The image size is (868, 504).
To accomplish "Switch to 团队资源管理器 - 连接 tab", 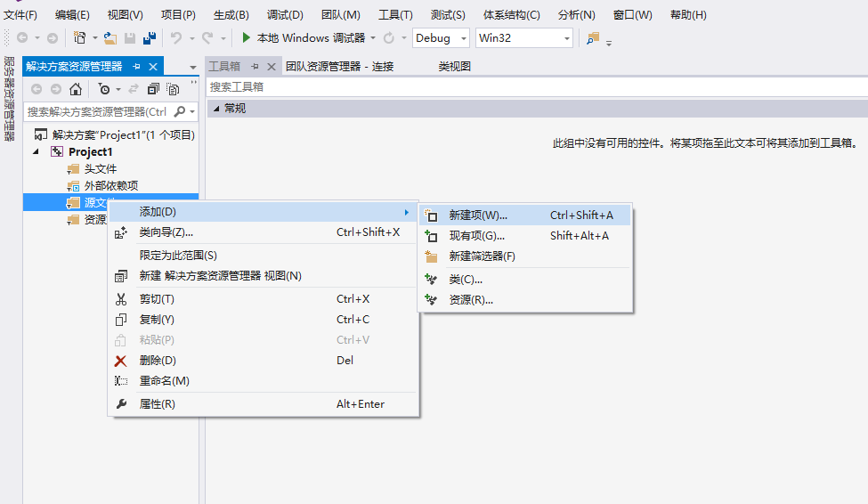I will 339,67.
